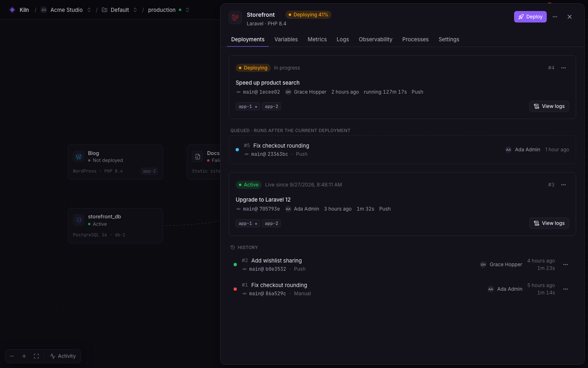Click Ada Admin avatar on queued deployment #5

pyautogui.click(x=508, y=150)
